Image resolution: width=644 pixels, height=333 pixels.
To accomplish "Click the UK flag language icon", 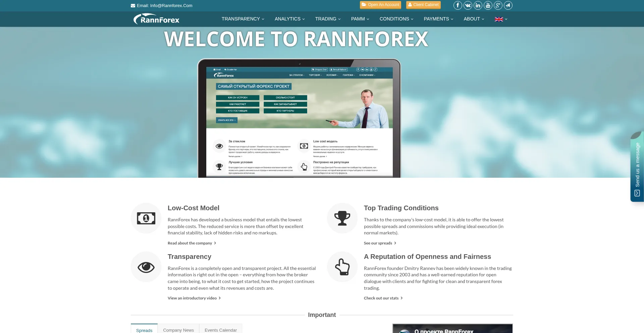I will pos(499,19).
